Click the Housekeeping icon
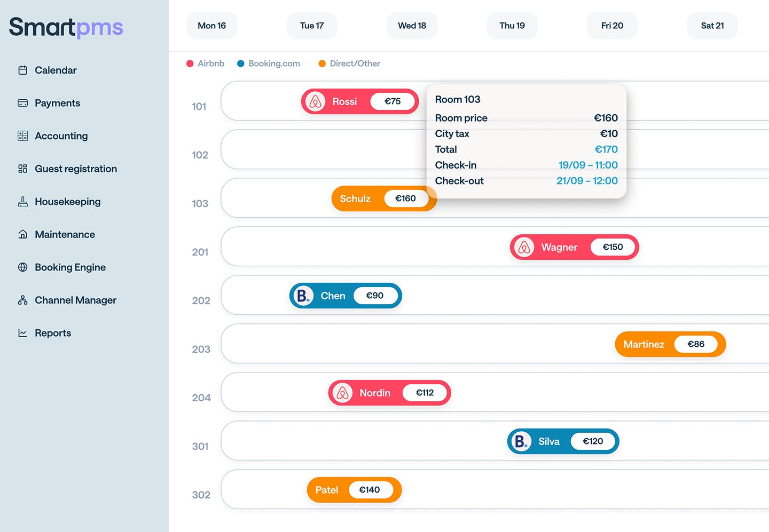The width and height of the screenshot is (769, 532). (x=22, y=202)
